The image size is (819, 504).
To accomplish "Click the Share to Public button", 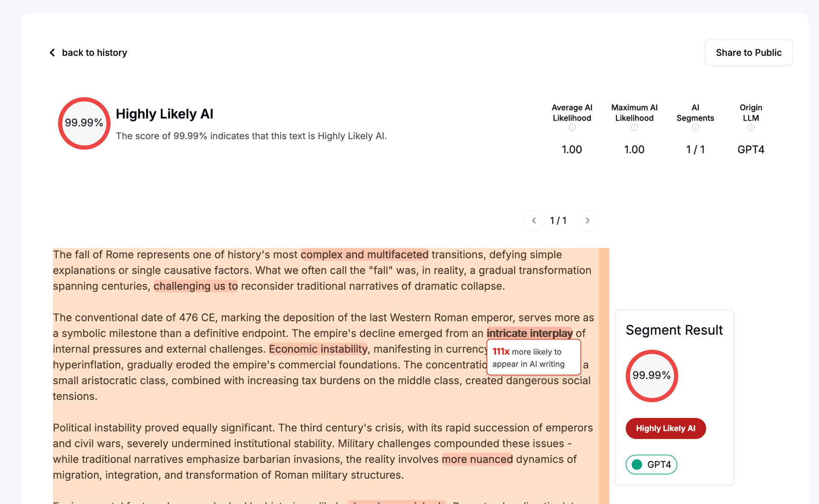I will click(748, 52).
